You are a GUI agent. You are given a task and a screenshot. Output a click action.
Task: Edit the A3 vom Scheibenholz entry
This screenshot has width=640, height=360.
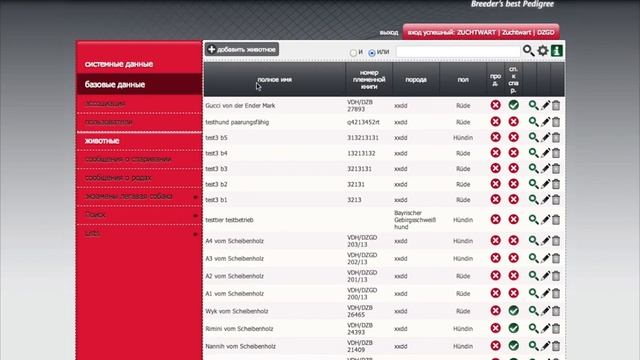545,258
